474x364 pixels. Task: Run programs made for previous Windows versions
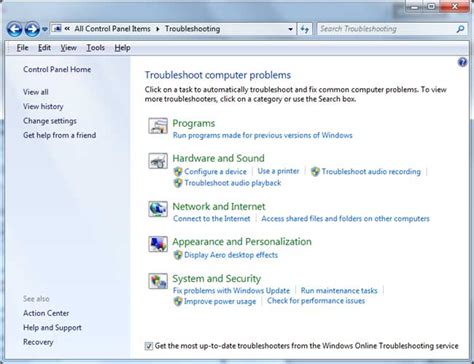click(263, 135)
